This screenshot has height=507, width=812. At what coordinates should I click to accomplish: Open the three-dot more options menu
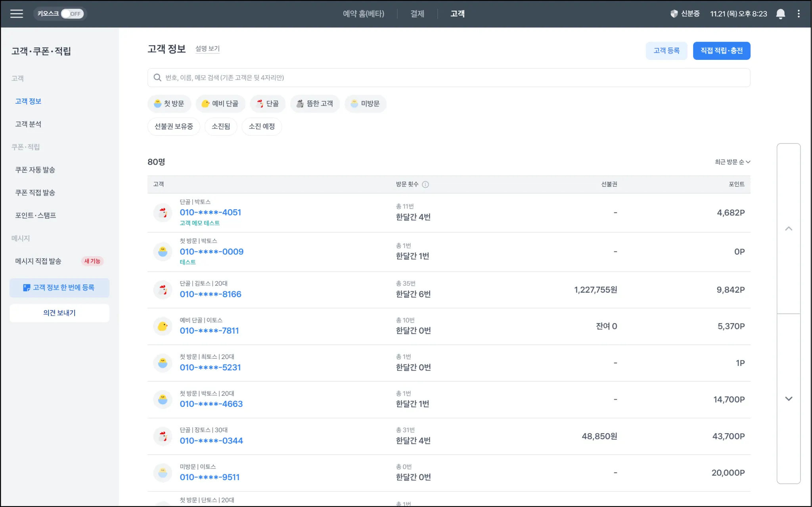coord(799,14)
